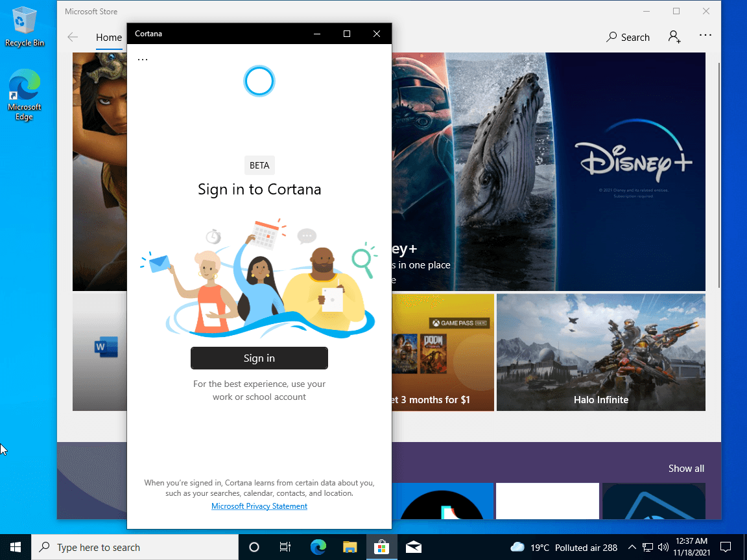Screen dimensions: 747x560
Task: Select the Home tab in Microsoft Store
Action: click(109, 37)
